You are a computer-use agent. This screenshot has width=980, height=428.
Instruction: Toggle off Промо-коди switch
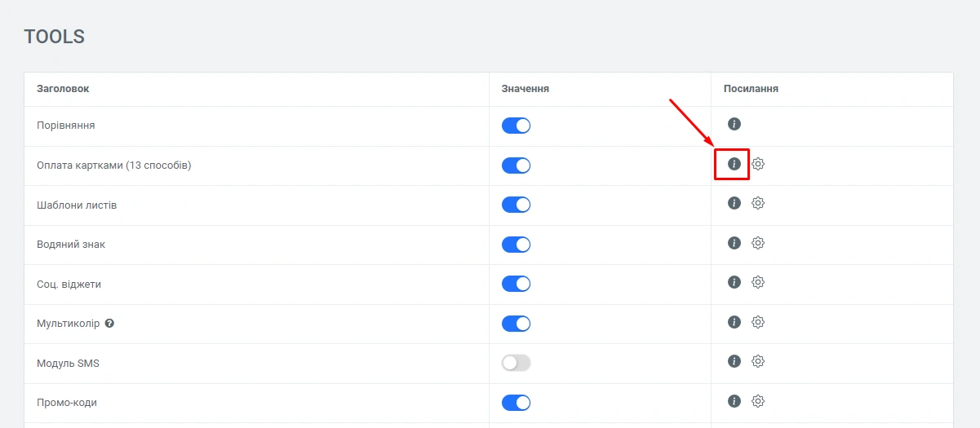click(x=516, y=403)
